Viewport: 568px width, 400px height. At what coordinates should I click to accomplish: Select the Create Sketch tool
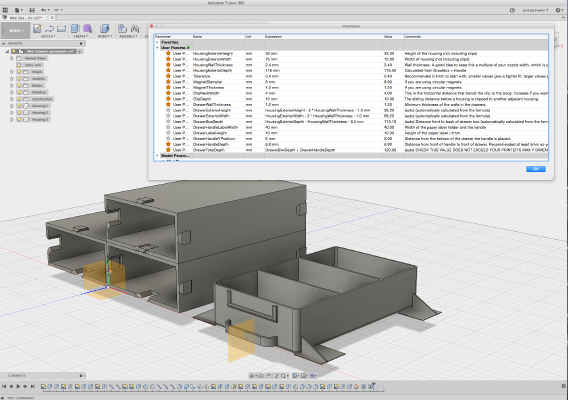pos(37,29)
